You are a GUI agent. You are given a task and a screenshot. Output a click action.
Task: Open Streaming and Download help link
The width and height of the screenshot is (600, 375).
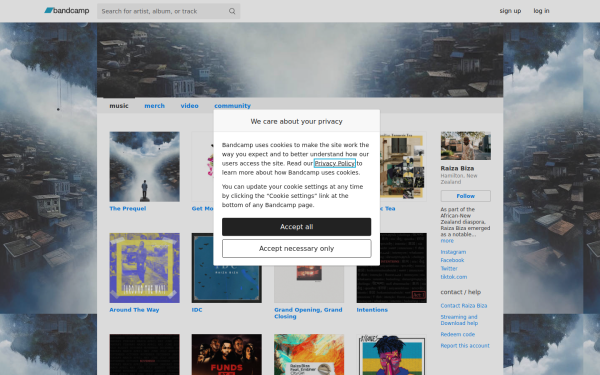[x=459, y=320]
